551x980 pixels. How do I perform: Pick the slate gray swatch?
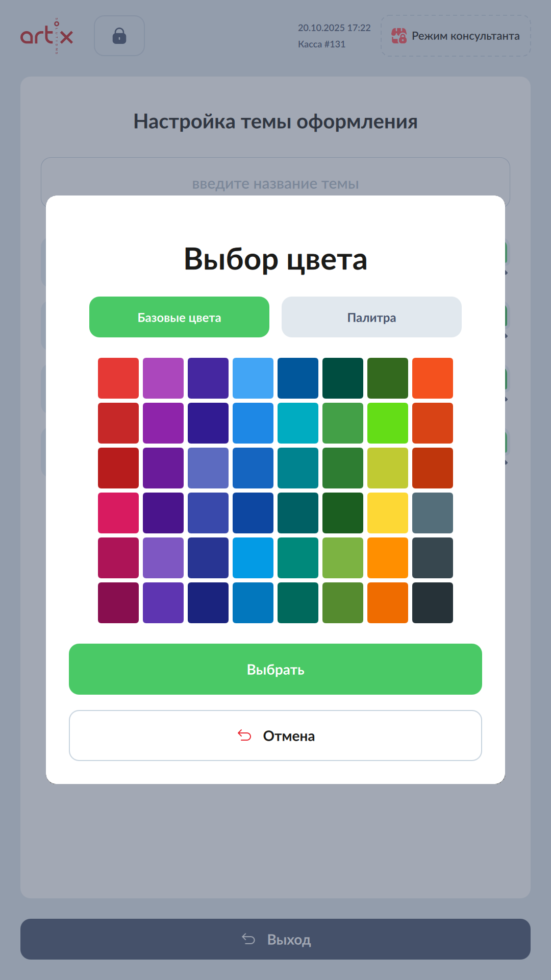point(433,513)
